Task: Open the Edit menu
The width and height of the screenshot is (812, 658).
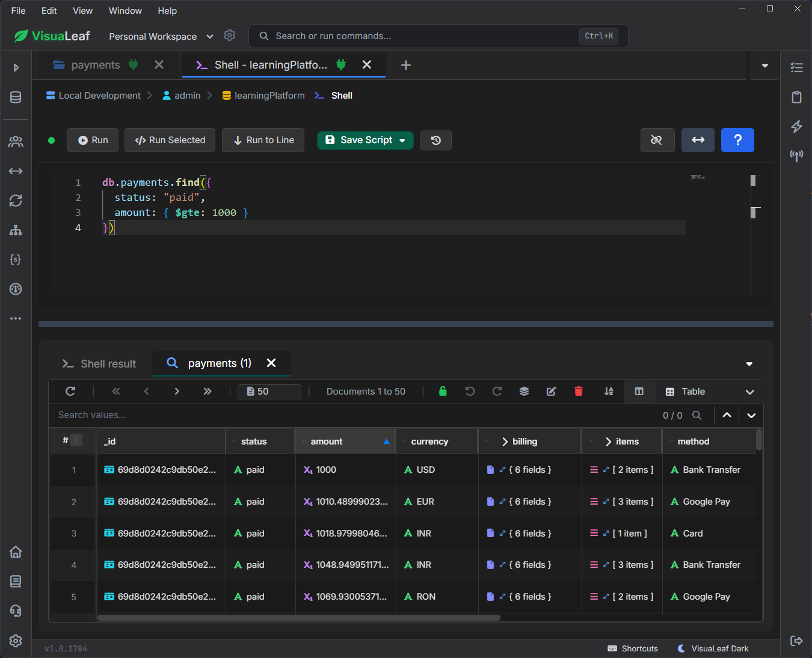Action: click(49, 11)
